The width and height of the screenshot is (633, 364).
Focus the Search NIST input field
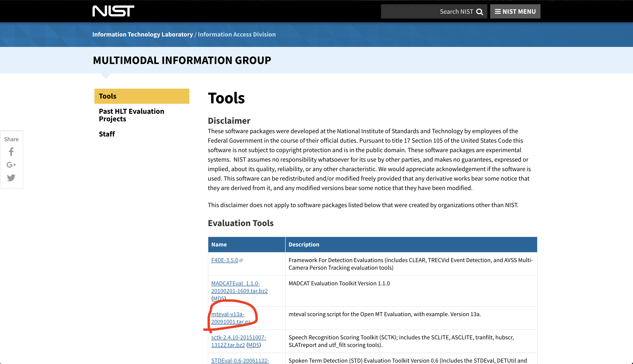tap(425, 12)
